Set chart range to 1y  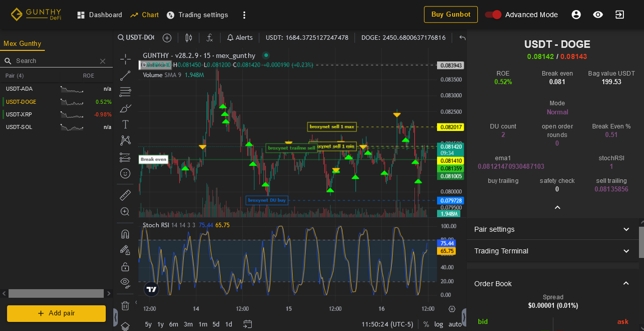[161, 324]
